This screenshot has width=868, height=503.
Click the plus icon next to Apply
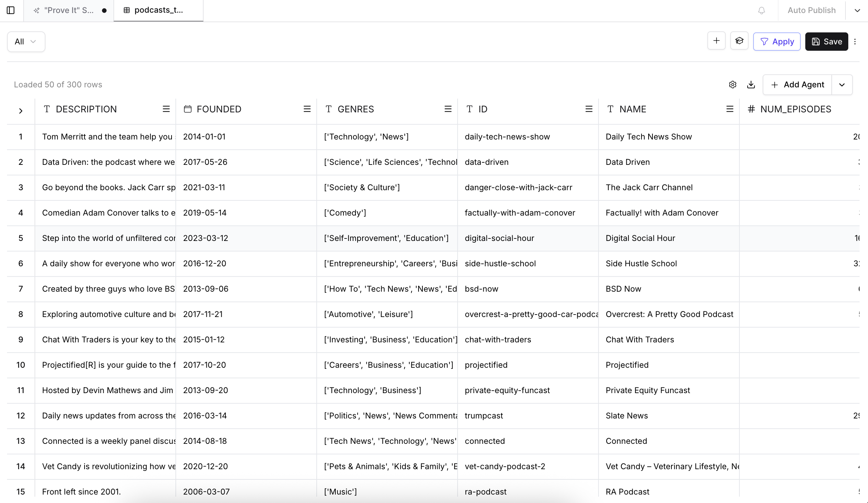716,41
